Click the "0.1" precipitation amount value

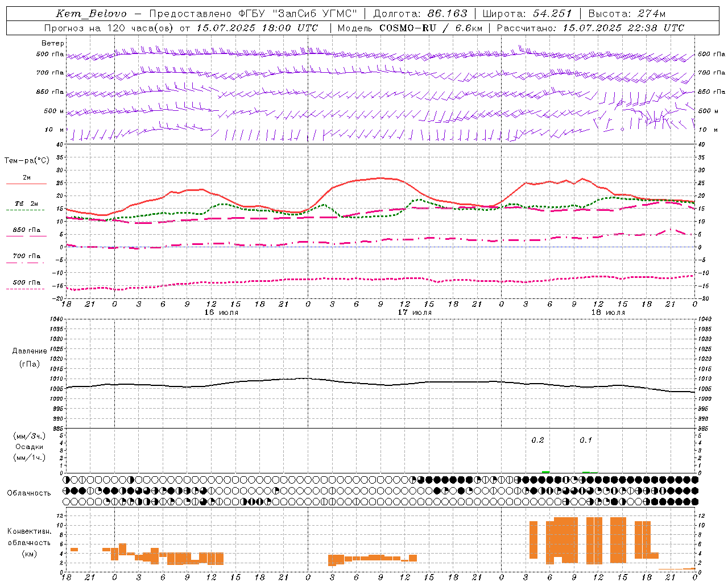point(585,440)
